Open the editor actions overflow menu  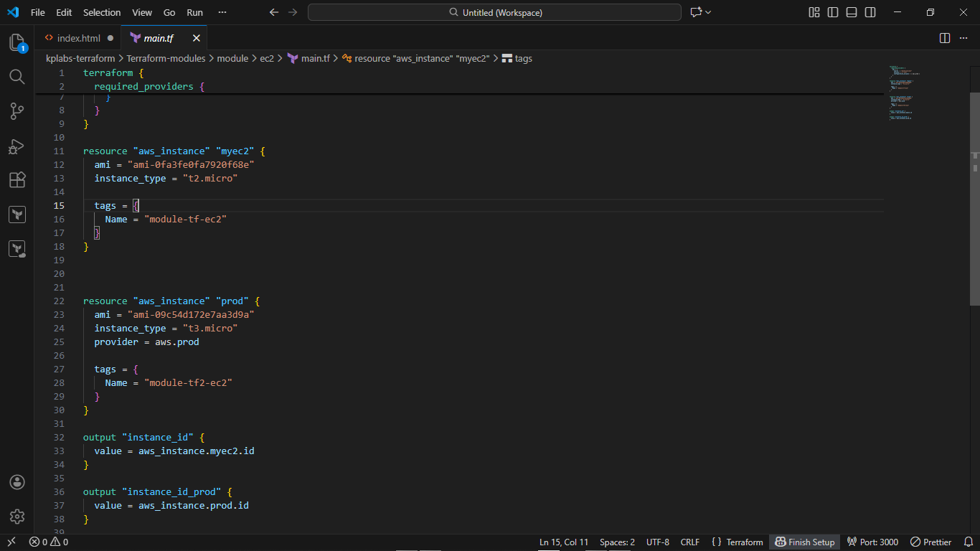pos(965,38)
